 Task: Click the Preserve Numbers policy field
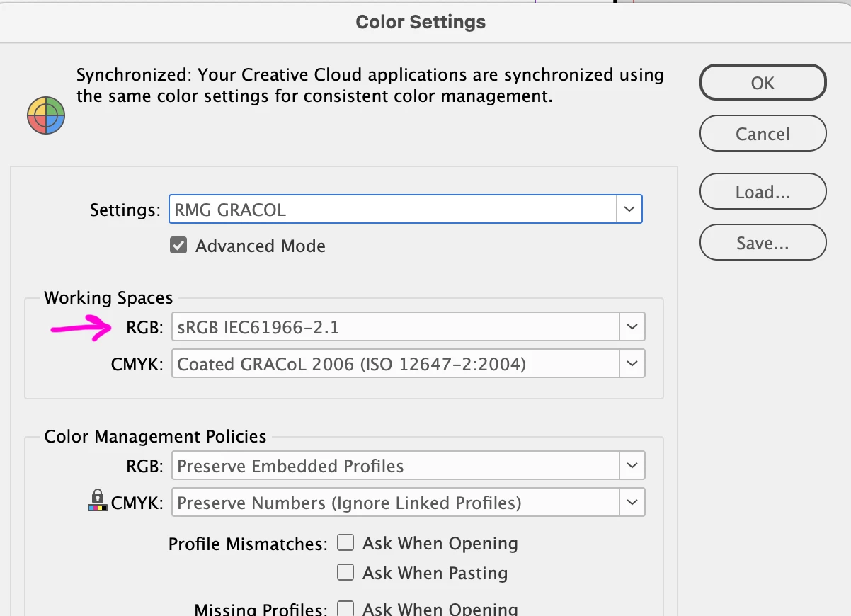click(396, 503)
